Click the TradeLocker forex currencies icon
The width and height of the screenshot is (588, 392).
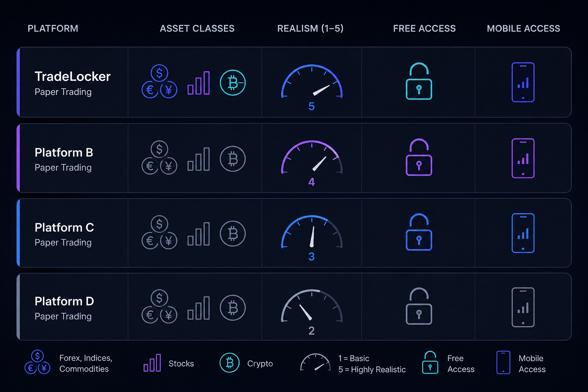pos(159,81)
